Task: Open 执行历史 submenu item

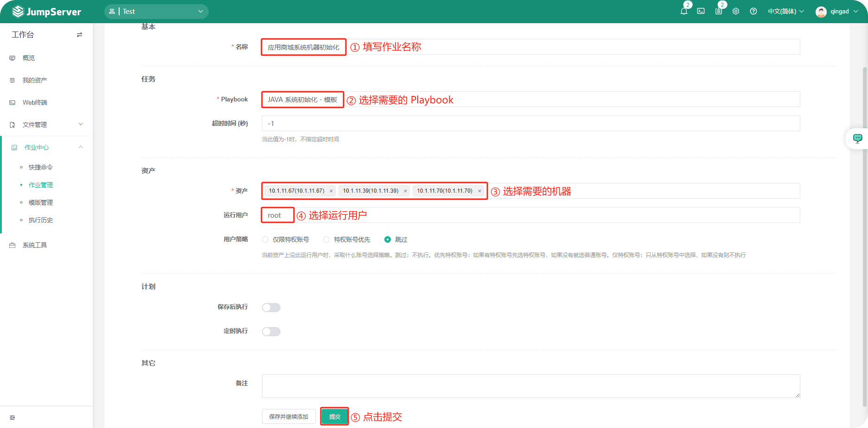Action: [41, 220]
